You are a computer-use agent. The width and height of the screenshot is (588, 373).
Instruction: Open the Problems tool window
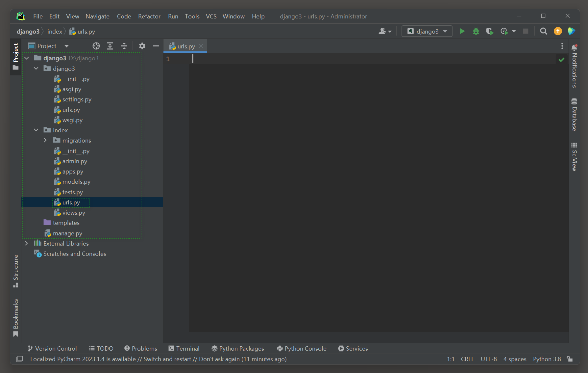pyautogui.click(x=141, y=348)
